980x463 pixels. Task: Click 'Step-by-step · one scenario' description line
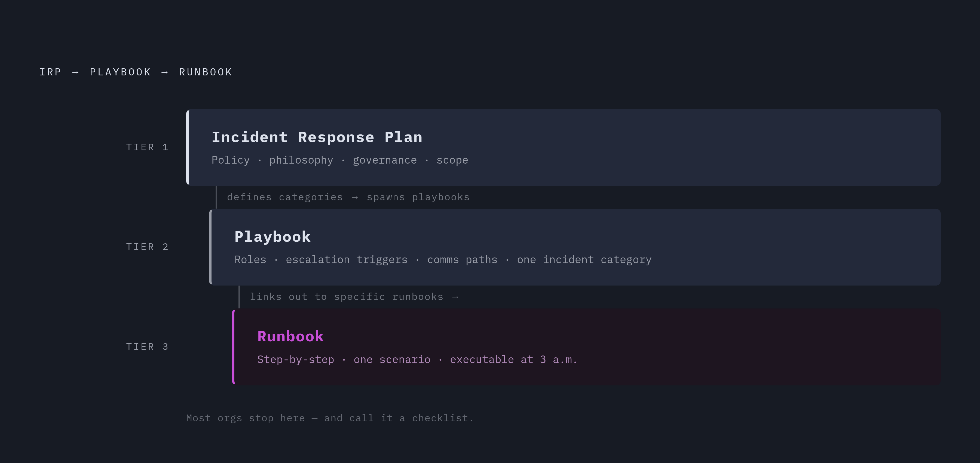click(x=417, y=360)
